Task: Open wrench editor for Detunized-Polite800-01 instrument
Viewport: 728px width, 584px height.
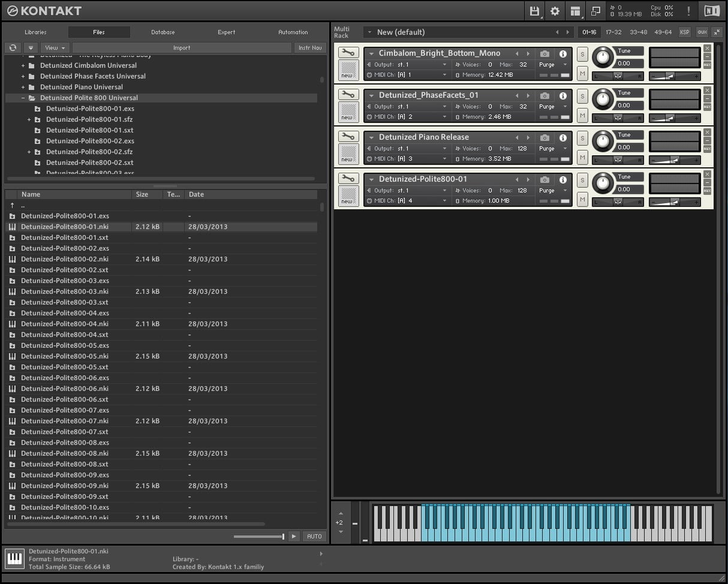Action: click(348, 179)
